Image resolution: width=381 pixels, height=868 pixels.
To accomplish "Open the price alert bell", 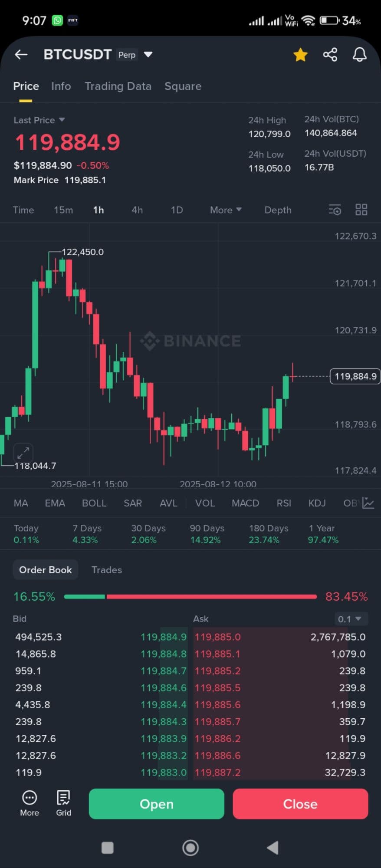I will point(359,55).
